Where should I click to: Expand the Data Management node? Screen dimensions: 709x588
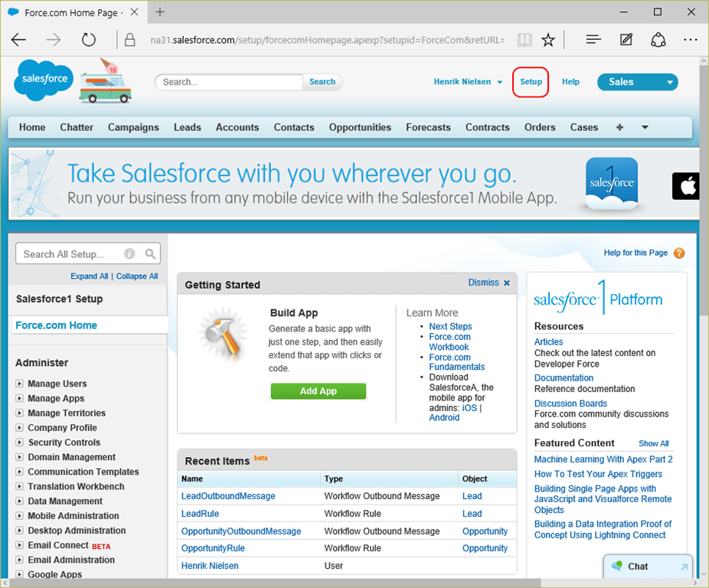tap(19, 501)
